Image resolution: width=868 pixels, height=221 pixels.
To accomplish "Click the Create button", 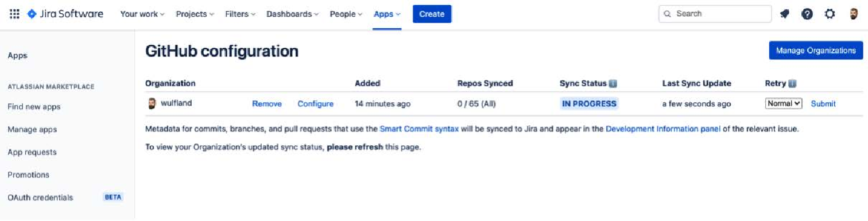I will point(432,14).
